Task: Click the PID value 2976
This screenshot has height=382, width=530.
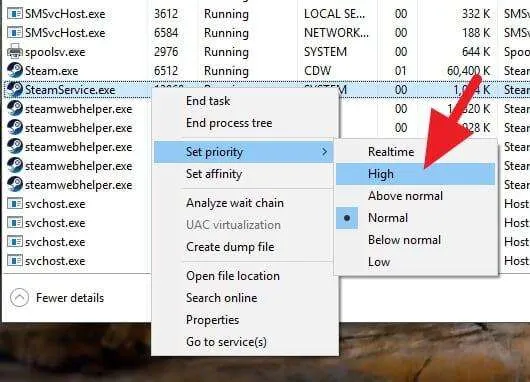Action: click(x=166, y=52)
